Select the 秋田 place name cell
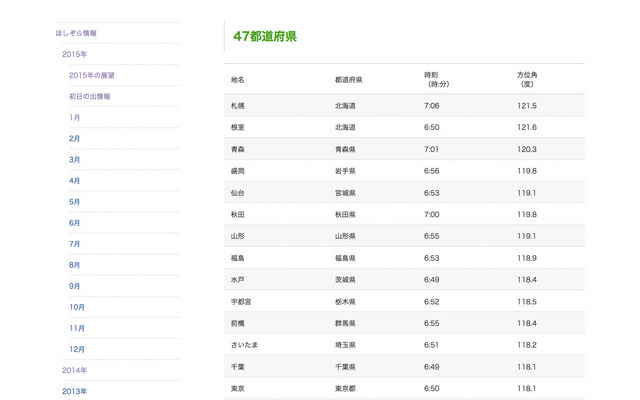640x400 pixels. [x=238, y=215]
